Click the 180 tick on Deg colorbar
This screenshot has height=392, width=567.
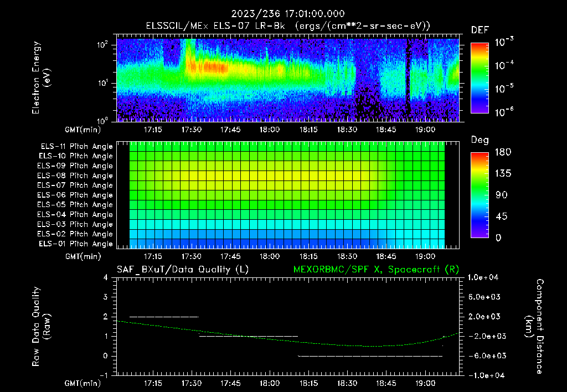point(503,152)
